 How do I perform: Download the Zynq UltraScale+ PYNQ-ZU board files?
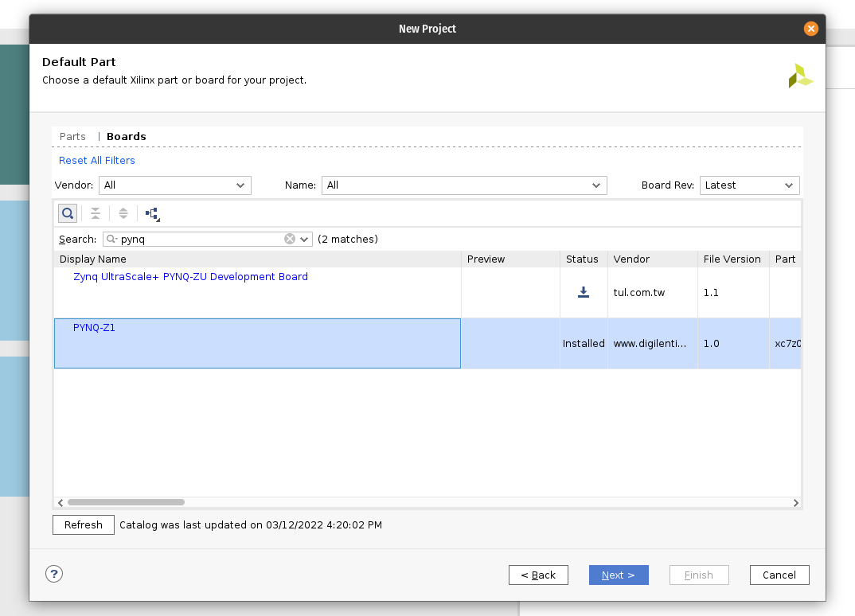[584, 292]
